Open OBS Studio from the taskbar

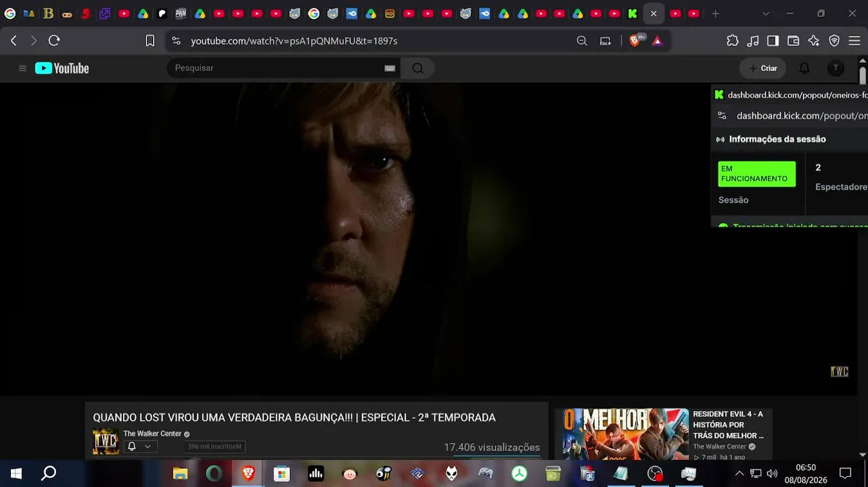tap(654, 473)
